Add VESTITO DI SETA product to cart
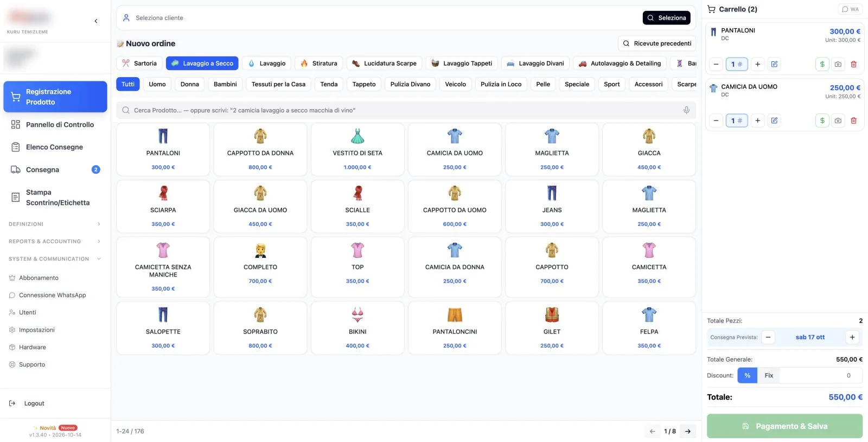 pos(358,149)
